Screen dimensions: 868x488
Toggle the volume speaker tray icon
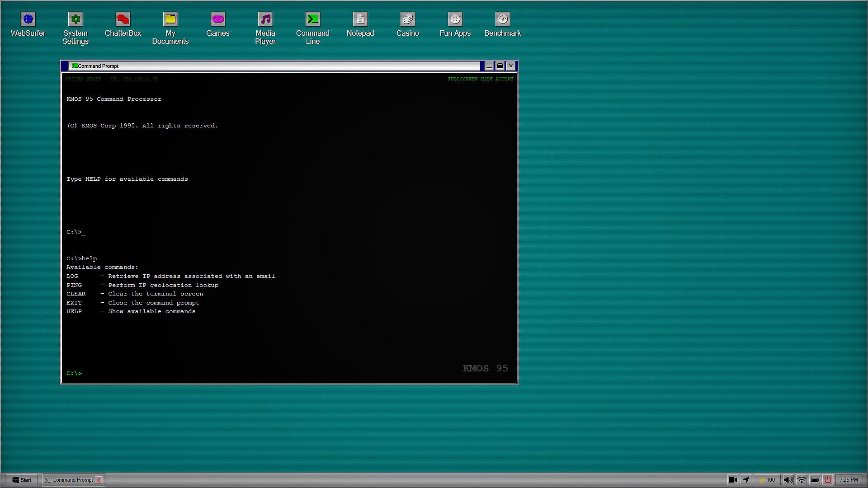(x=788, y=480)
